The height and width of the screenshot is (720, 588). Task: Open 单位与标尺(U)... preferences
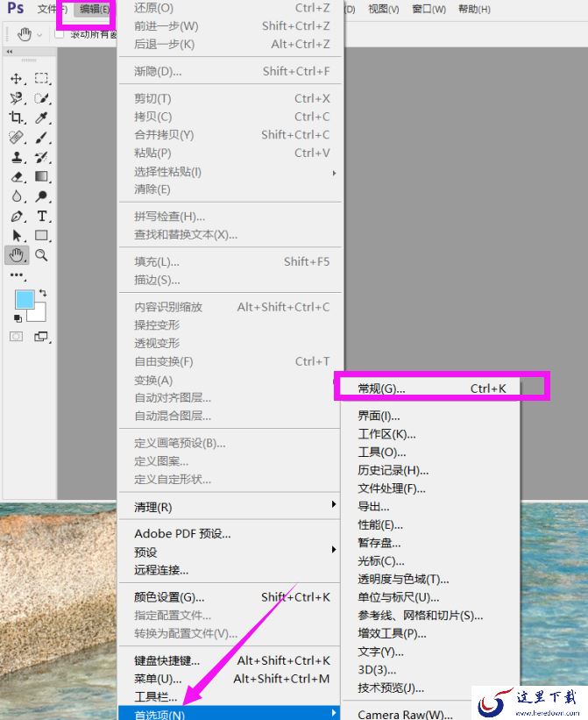click(431, 597)
